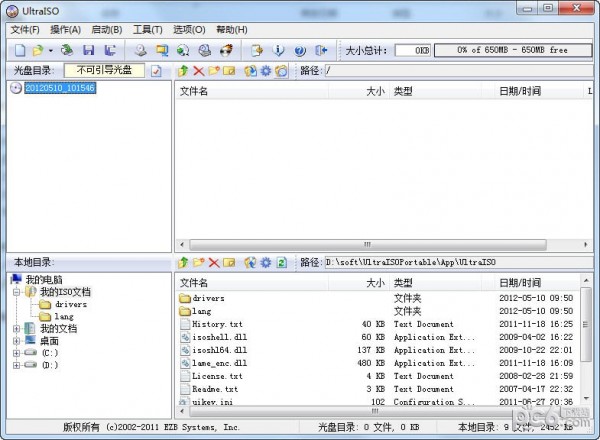The height and width of the screenshot is (440, 600).
Task: Open the 帮助(H) menu
Action: pos(232,30)
